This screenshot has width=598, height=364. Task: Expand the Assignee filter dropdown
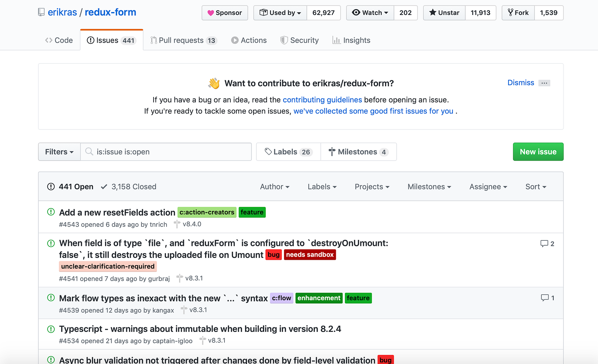coord(488,187)
